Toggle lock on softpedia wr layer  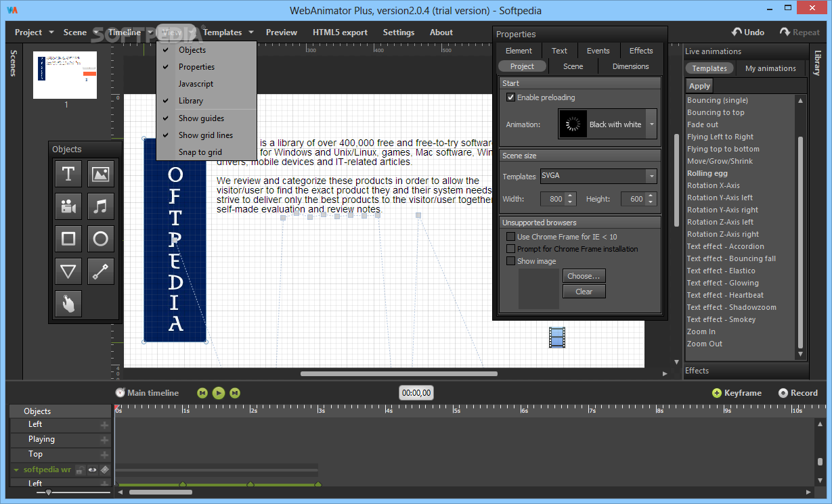(80, 469)
